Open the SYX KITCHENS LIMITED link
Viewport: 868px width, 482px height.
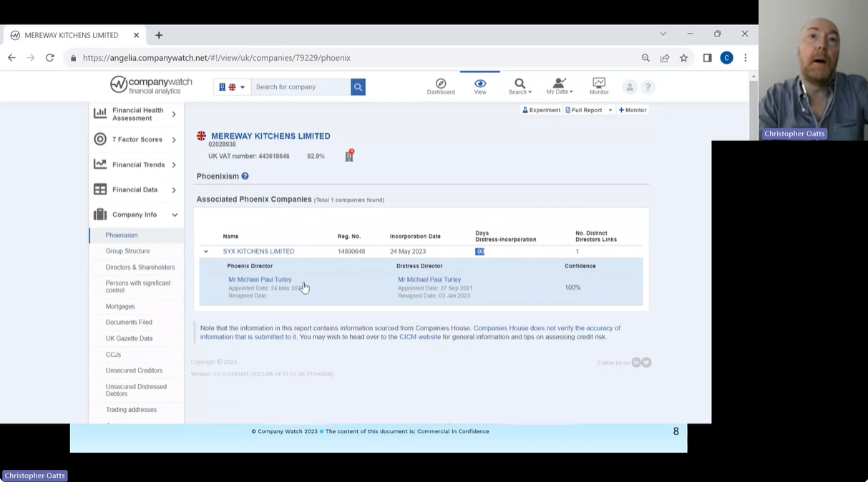pyautogui.click(x=258, y=252)
